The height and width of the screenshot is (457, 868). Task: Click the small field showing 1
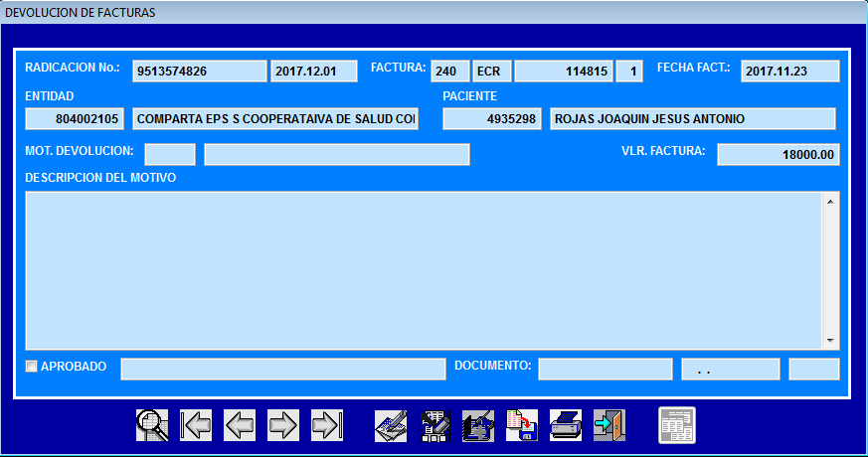(x=629, y=72)
